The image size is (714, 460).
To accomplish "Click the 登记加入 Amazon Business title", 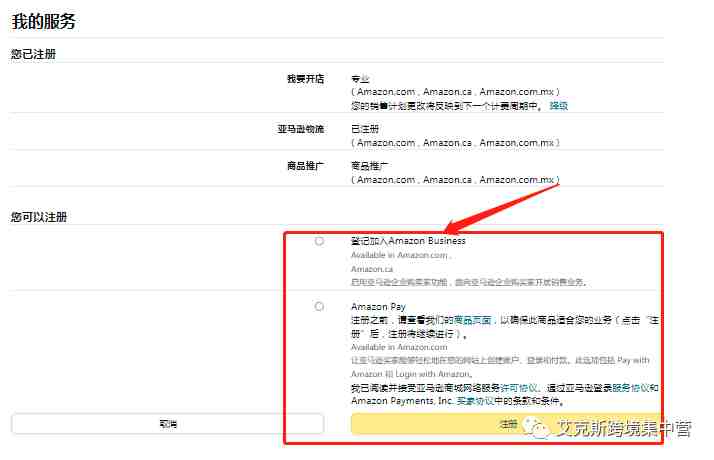I will (x=408, y=240).
